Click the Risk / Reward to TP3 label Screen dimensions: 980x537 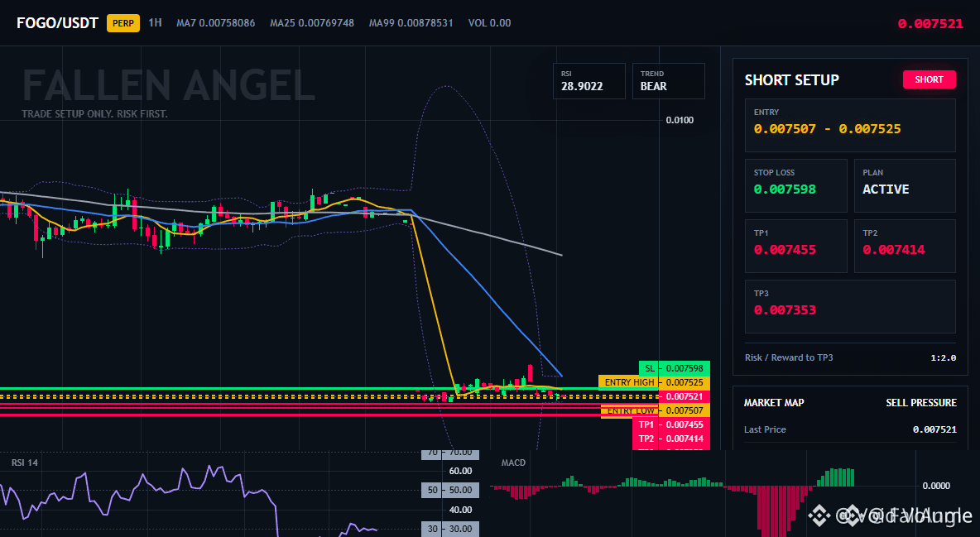[789, 357]
